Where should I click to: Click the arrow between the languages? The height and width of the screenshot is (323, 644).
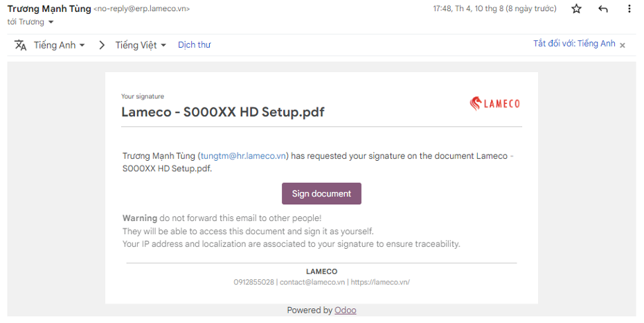click(x=102, y=45)
